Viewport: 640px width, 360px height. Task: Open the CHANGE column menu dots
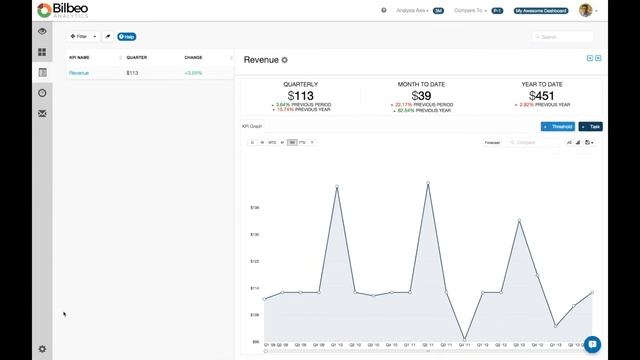tap(231, 58)
